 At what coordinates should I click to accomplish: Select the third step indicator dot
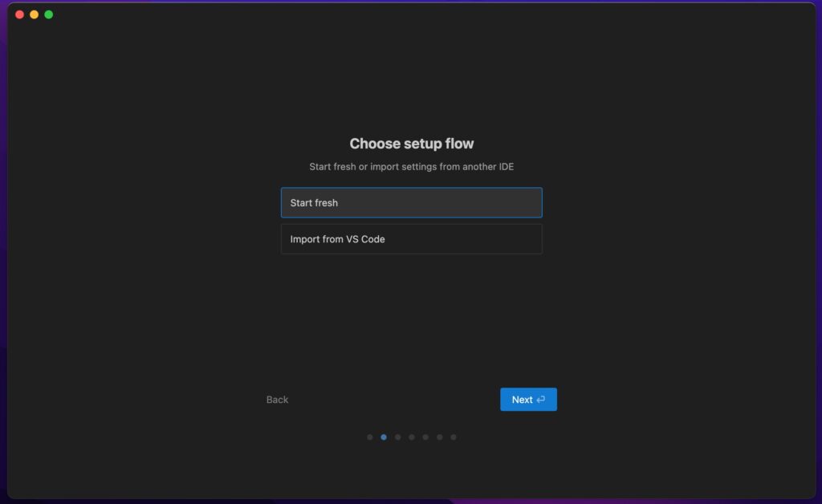[x=398, y=437]
